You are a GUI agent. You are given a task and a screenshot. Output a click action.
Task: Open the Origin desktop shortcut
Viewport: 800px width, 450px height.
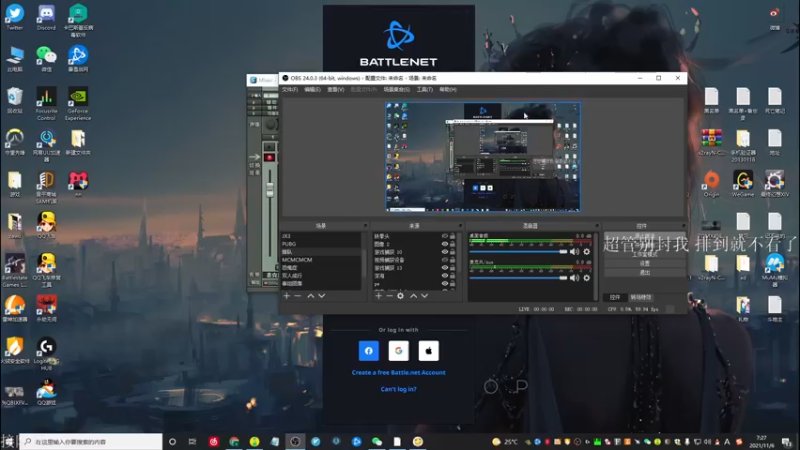(711, 184)
